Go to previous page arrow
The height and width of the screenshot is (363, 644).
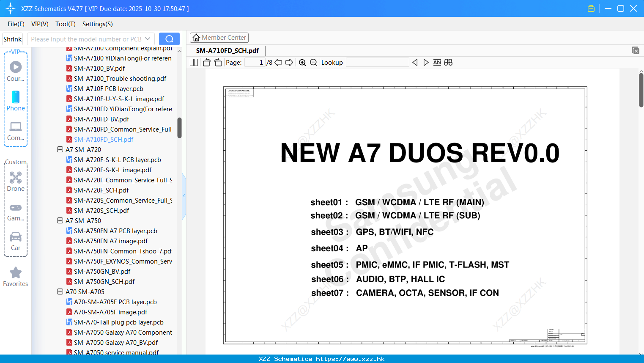[278, 63]
